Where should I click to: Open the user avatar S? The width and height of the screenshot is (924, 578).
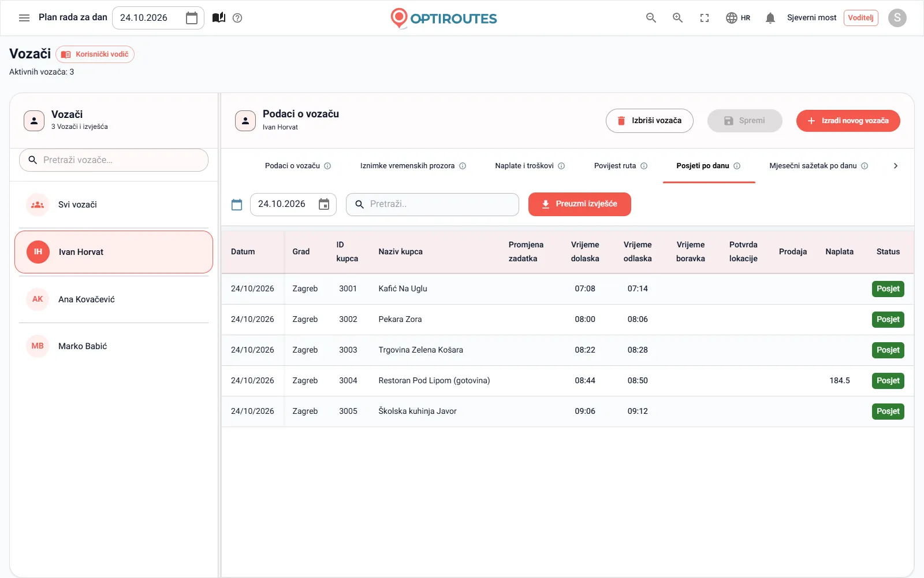[x=897, y=18]
